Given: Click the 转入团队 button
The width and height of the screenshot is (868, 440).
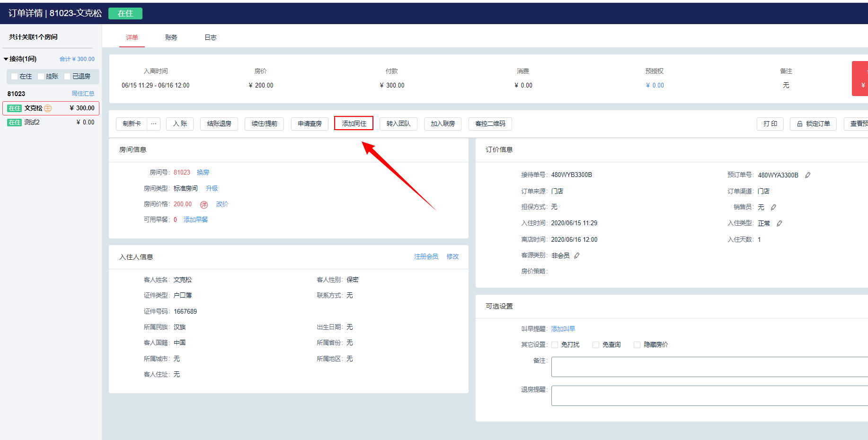Looking at the screenshot, I should (x=399, y=123).
